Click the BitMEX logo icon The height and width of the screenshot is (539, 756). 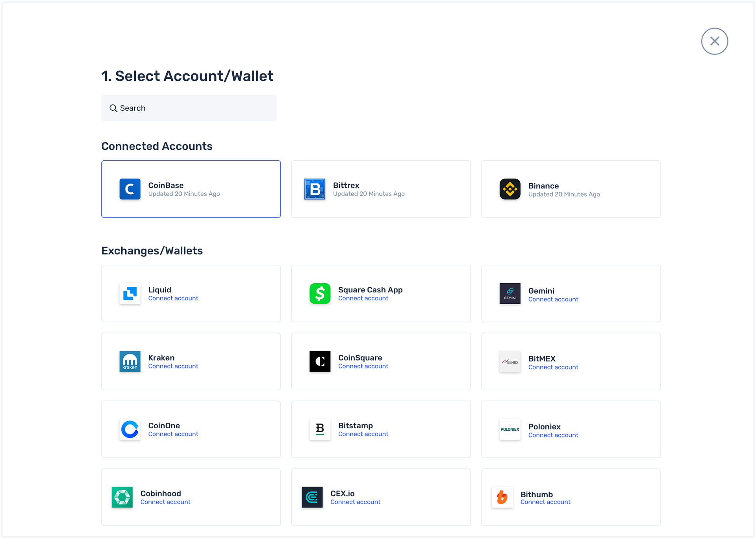510,361
